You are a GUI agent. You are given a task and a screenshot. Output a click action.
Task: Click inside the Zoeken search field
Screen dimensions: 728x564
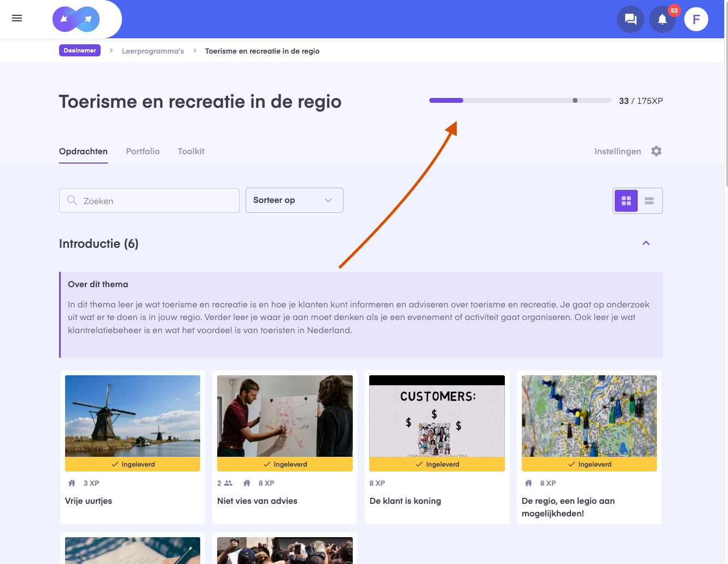click(x=149, y=201)
